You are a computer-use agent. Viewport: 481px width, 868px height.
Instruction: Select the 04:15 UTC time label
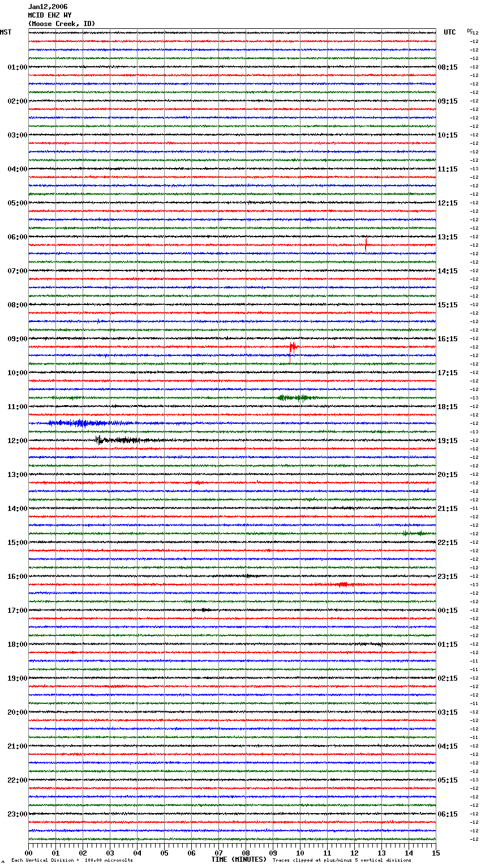448,746
